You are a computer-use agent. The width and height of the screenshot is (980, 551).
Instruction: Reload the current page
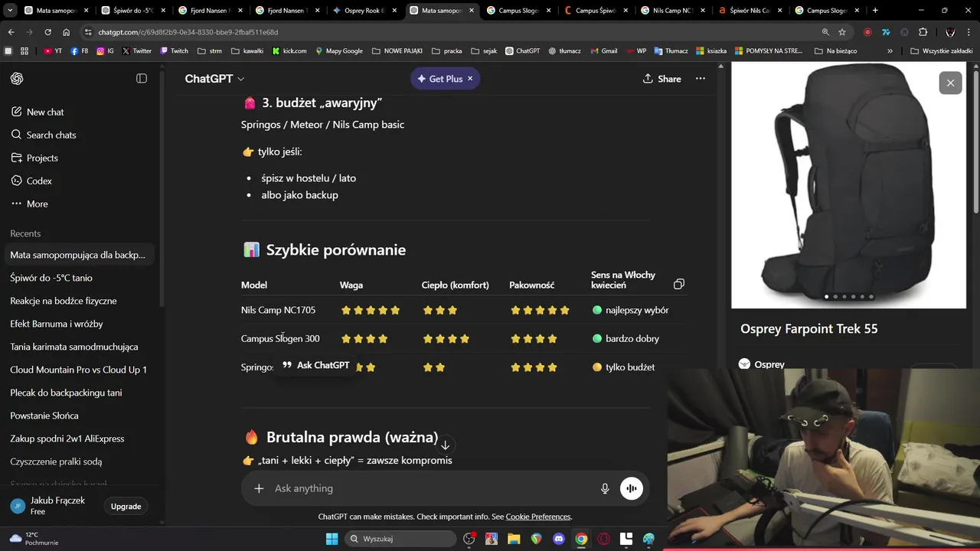(47, 32)
